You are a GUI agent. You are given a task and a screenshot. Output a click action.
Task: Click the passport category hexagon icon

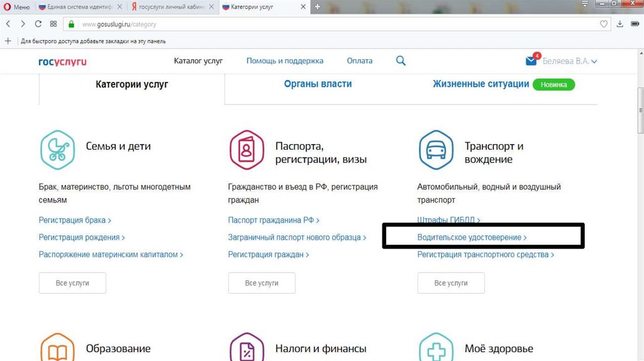click(247, 150)
